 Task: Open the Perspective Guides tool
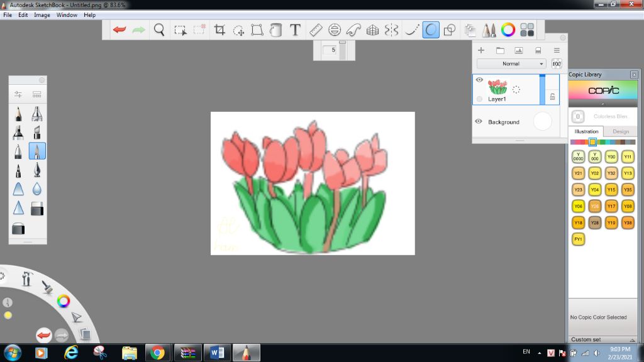[372, 30]
